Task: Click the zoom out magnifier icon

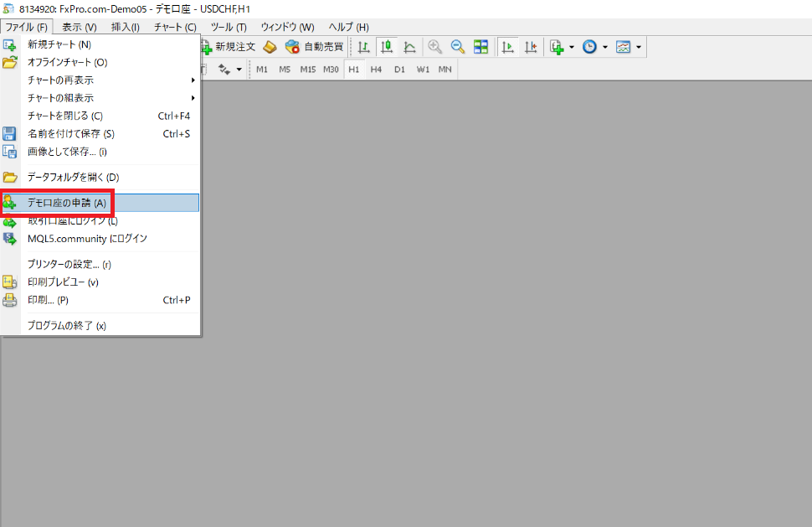Action: 458,47
